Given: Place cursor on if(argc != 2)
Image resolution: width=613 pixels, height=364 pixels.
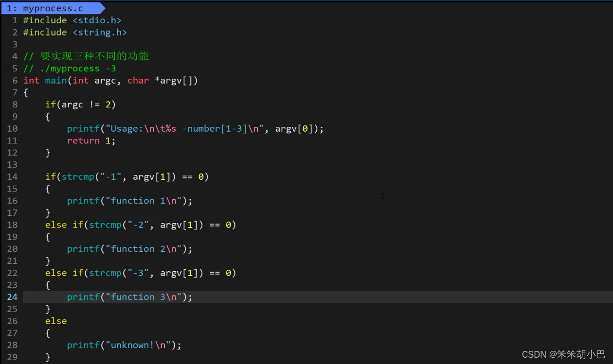Looking at the screenshot, I should click(x=80, y=104).
